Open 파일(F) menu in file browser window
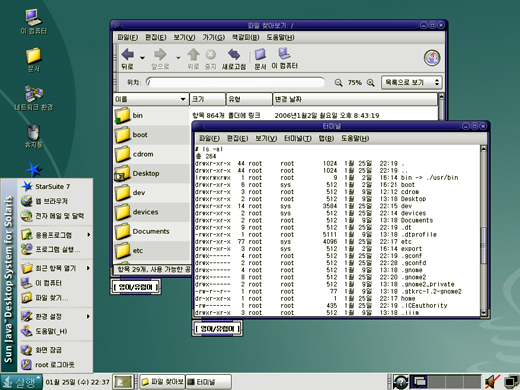Viewport: 520px width, 390px height. pos(127,37)
